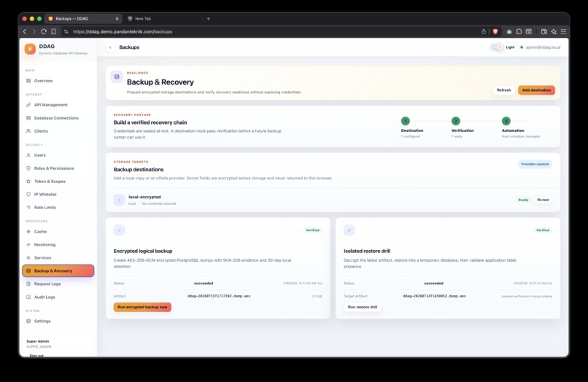Open the Overview page icon in sidebar
Viewport: 588px width, 382px height.
(x=28, y=81)
